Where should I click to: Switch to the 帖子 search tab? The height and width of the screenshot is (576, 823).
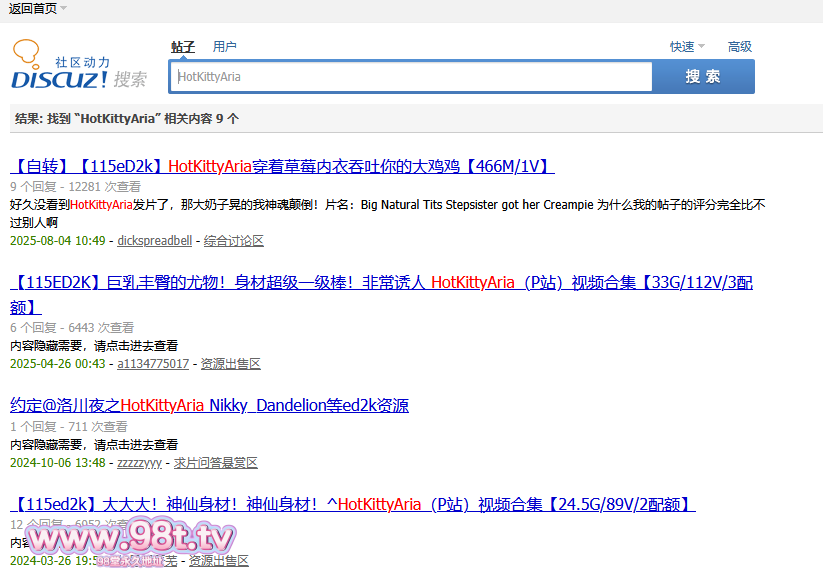(183, 47)
